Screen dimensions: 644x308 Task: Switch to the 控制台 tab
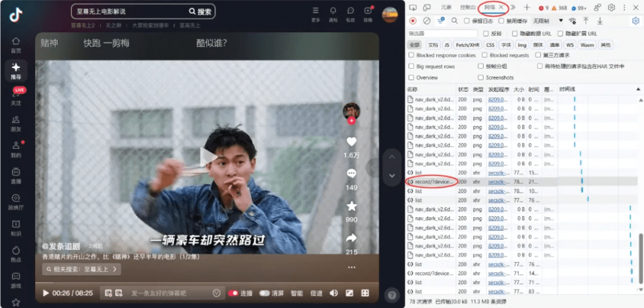pyautogui.click(x=467, y=8)
